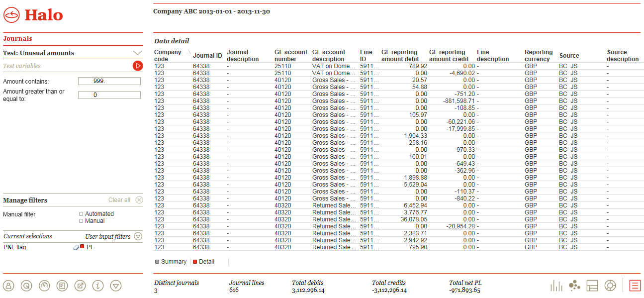Click the Amount greater than or equal field
Image resolution: width=644 pixels, height=298 pixels.
[109, 95]
